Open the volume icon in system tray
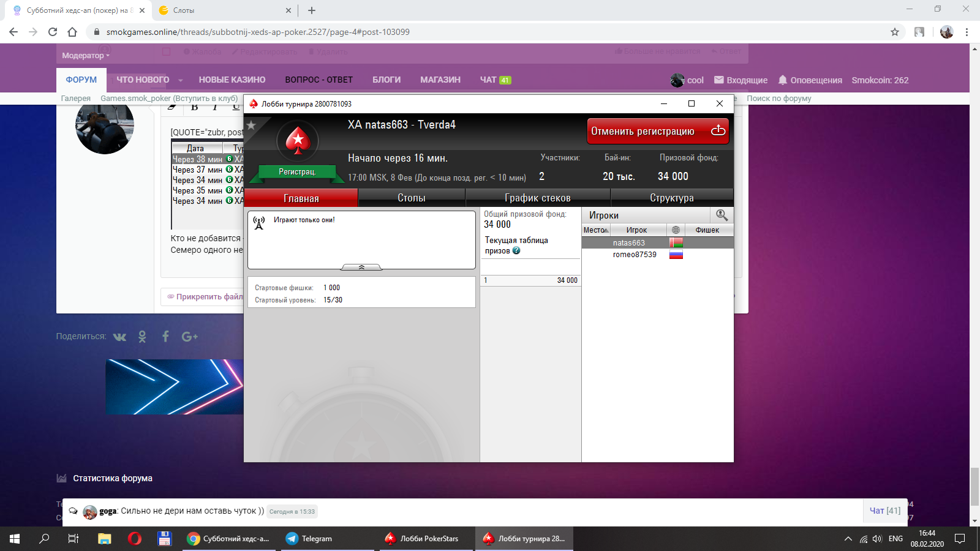Viewport: 980px width, 551px height. pyautogui.click(x=877, y=539)
